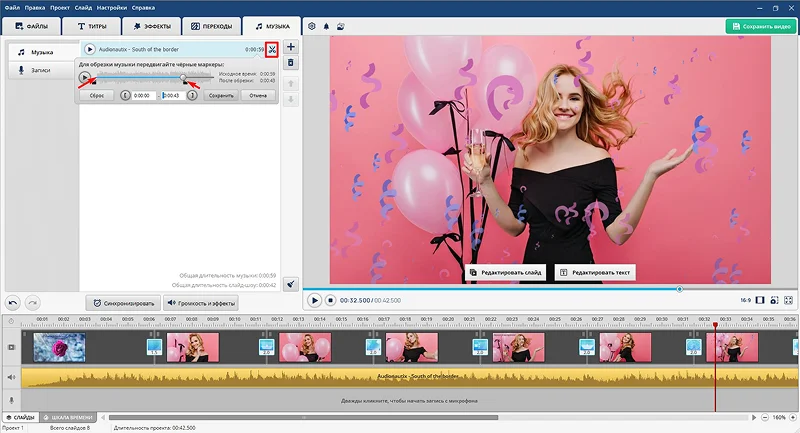800x433 pixels.
Task: Open the Проект menu
Action: point(60,8)
